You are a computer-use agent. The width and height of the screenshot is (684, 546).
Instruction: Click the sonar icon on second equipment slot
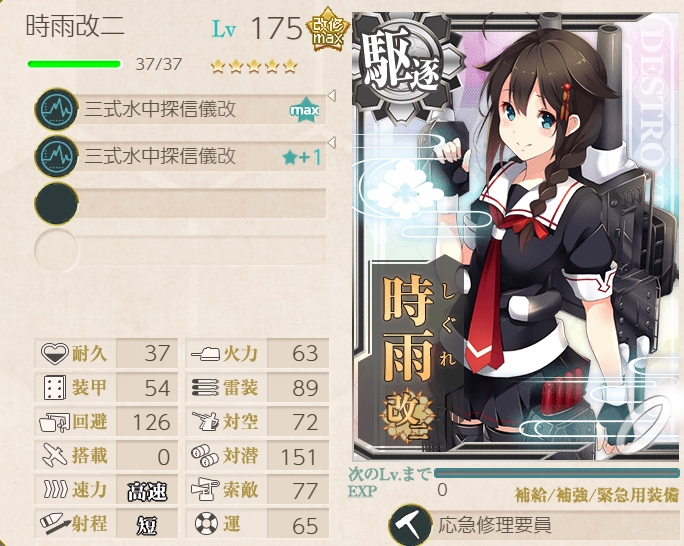[x=56, y=156]
